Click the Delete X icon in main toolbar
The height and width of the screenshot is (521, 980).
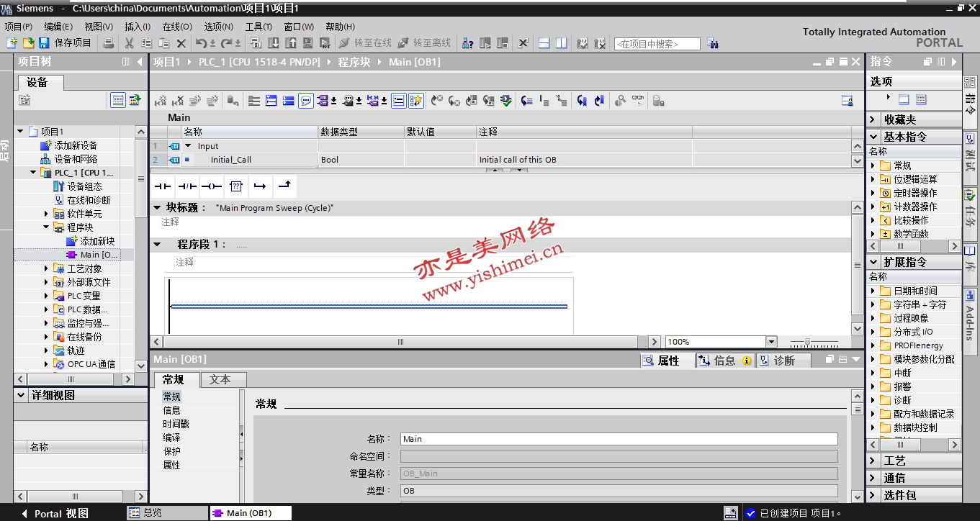[181, 43]
